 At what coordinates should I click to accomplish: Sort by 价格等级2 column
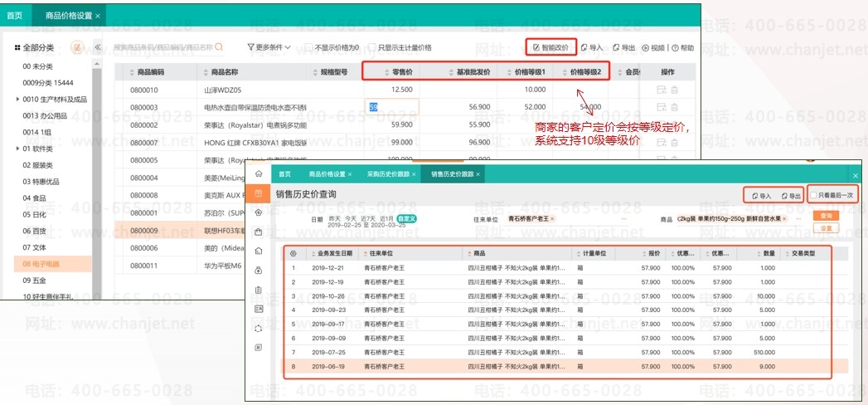(x=581, y=72)
